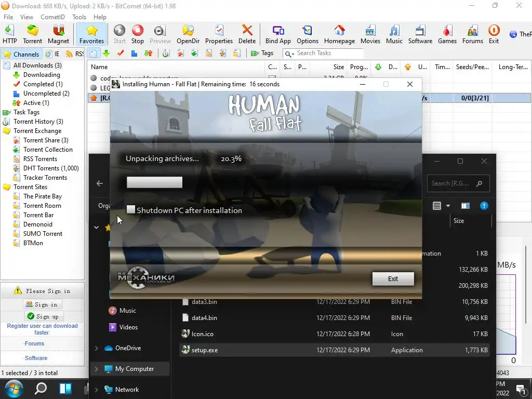Screen dimensions: 532x399
Task: Open the Help menu
Action: click(100, 17)
